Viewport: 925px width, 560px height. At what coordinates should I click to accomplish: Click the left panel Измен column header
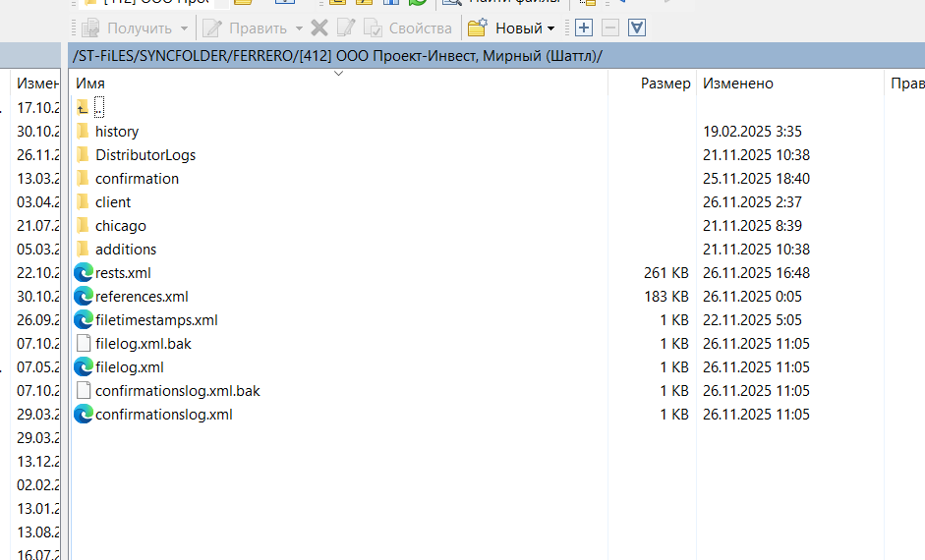click(x=36, y=84)
